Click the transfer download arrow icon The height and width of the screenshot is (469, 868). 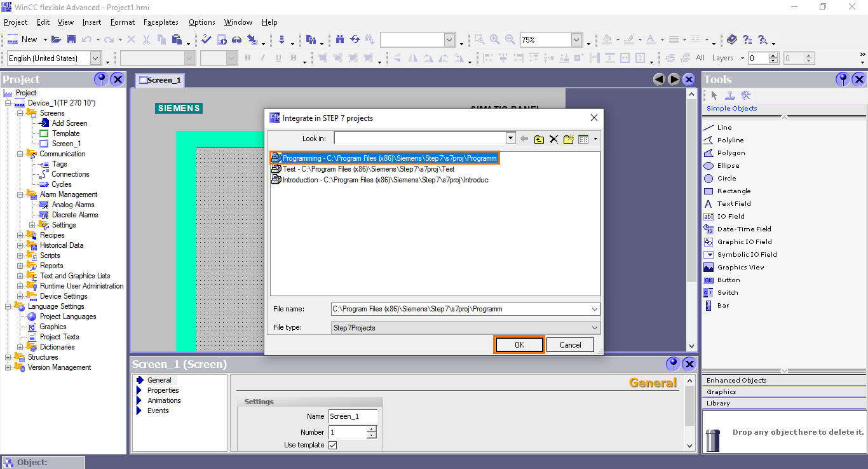[x=281, y=39]
